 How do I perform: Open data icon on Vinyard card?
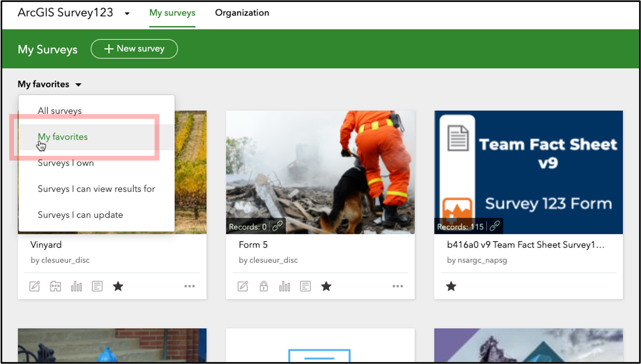pos(97,286)
